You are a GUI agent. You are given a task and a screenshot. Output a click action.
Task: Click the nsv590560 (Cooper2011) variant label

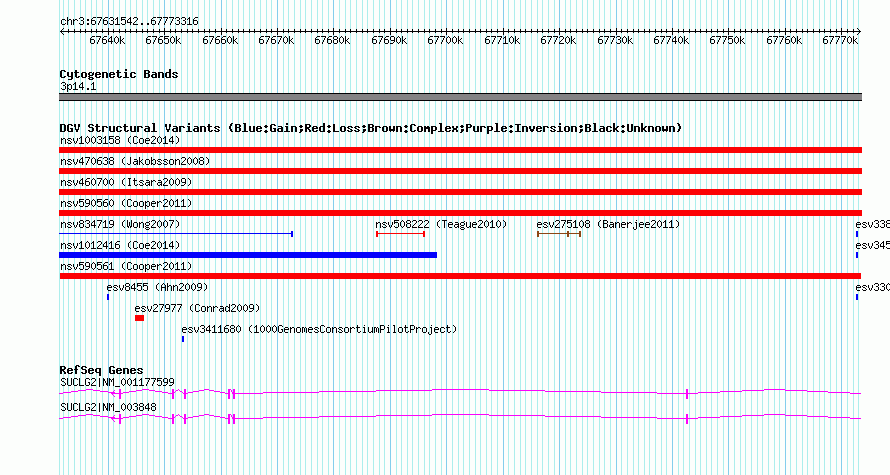(x=126, y=203)
